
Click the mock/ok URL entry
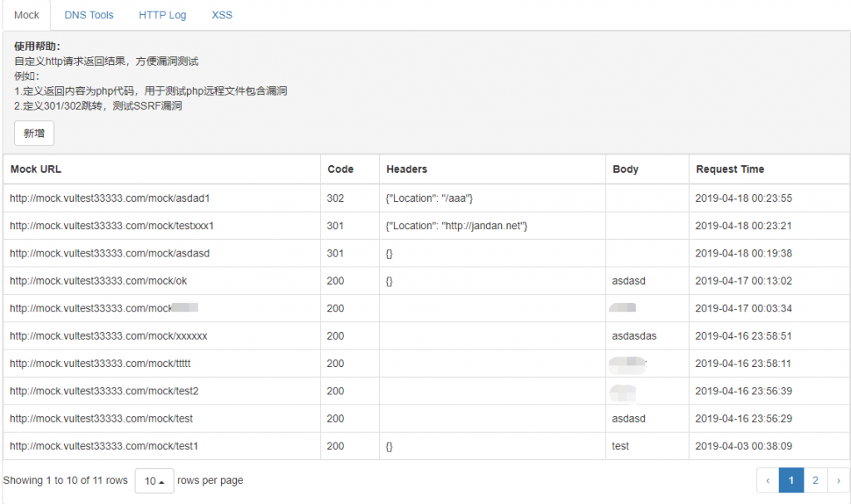click(x=98, y=281)
